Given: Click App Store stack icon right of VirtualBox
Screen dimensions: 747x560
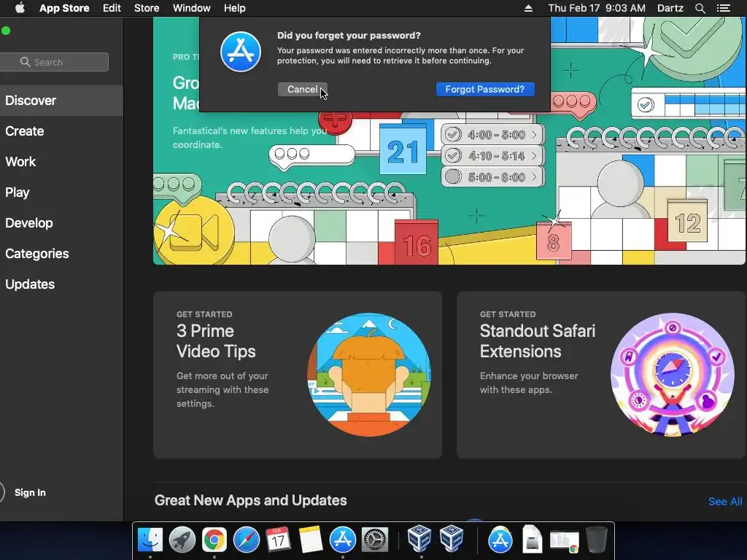Looking at the screenshot, I should (x=500, y=540).
